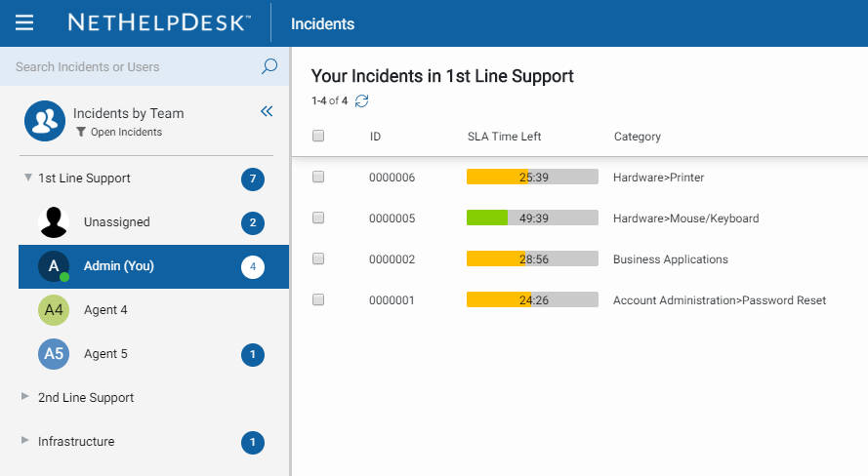
Task: Click the search magnifier icon
Action: tap(269, 66)
